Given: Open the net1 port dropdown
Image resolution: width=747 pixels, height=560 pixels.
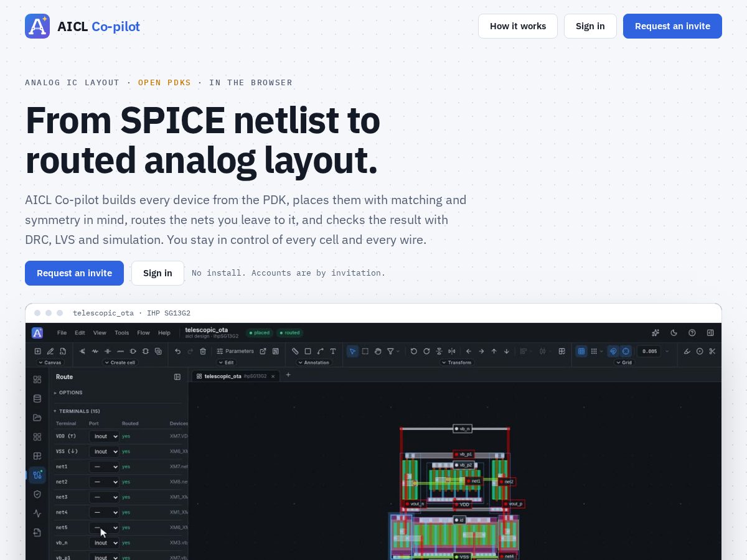Looking at the screenshot, I should pos(104,467).
